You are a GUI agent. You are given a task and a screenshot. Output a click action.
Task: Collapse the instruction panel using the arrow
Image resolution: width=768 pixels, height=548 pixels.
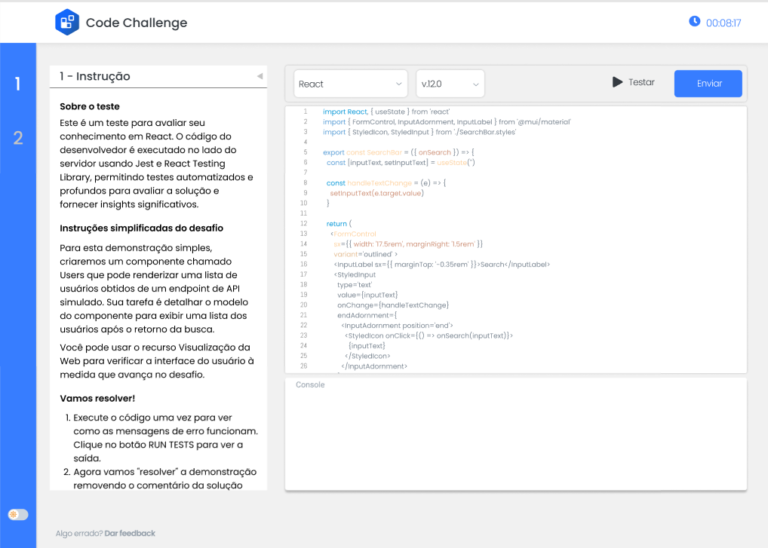pyautogui.click(x=259, y=76)
